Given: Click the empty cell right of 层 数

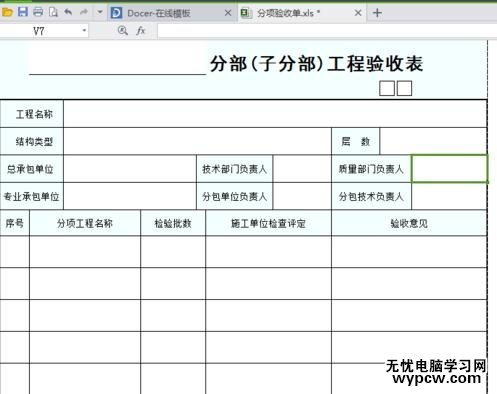Looking at the screenshot, I should pyautogui.click(x=433, y=141).
